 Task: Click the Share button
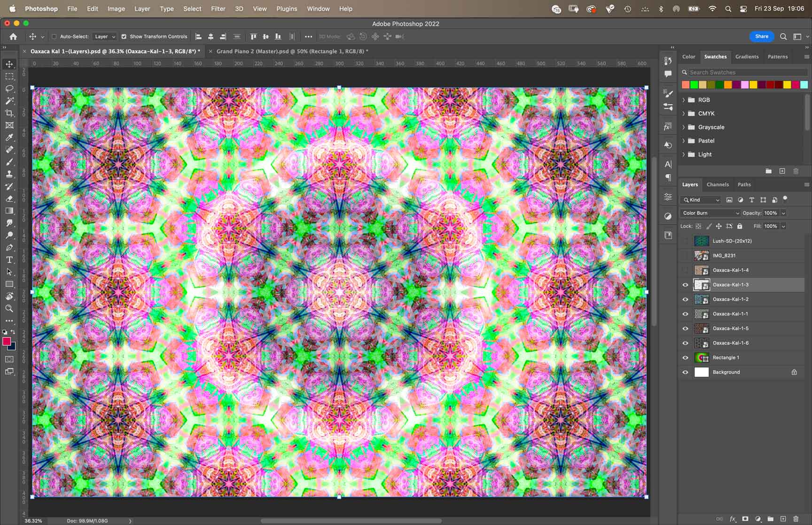[762, 36]
